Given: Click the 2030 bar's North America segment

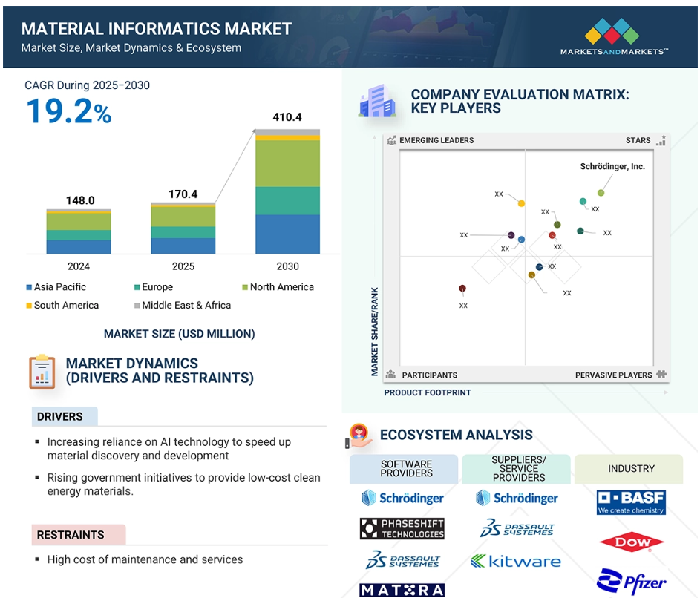Looking at the screenshot, I should point(287,163).
